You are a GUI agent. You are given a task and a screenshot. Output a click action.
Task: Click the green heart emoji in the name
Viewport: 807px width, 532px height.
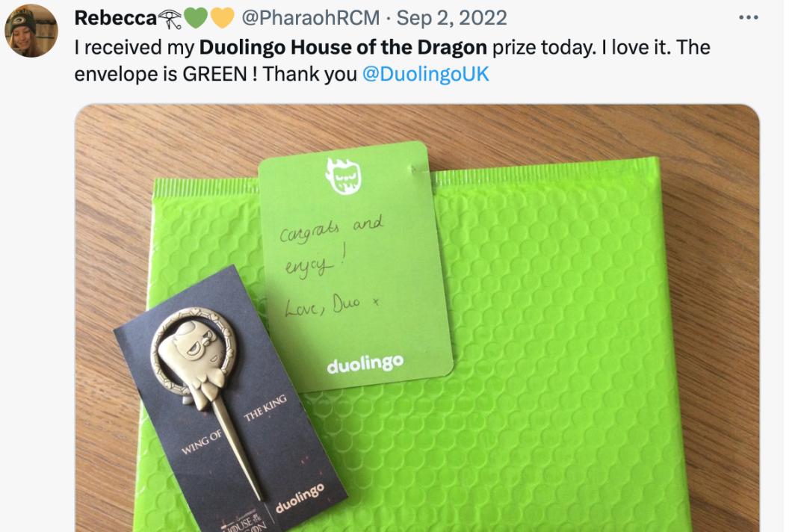pyautogui.click(x=196, y=19)
